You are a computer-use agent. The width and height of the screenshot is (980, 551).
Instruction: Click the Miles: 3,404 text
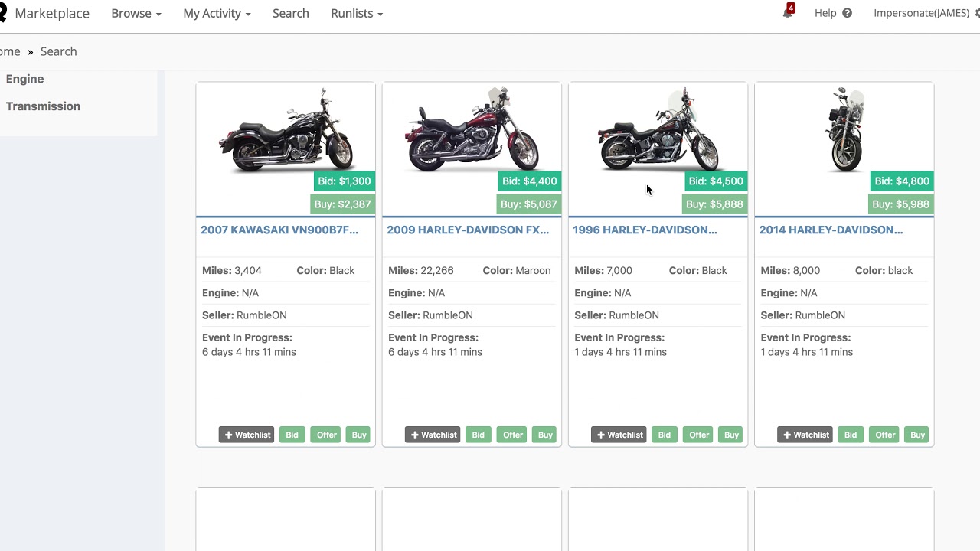(232, 270)
